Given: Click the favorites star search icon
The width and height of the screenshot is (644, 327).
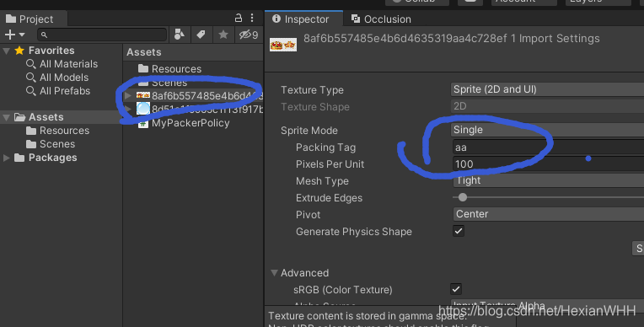Looking at the screenshot, I should [x=223, y=35].
